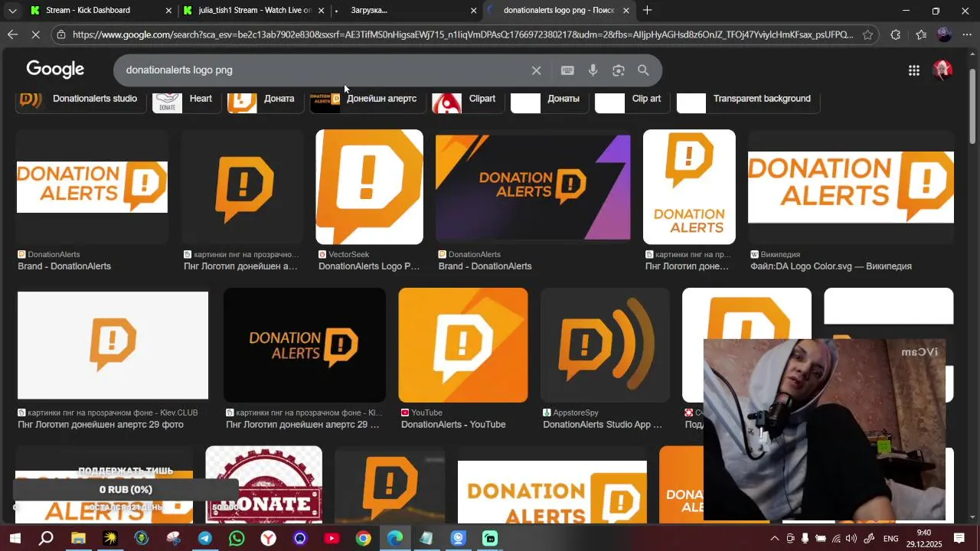Viewport: 980px width, 551px height.
Task: Open browser extensions puzzle icon
Action: tap(896, 34)
